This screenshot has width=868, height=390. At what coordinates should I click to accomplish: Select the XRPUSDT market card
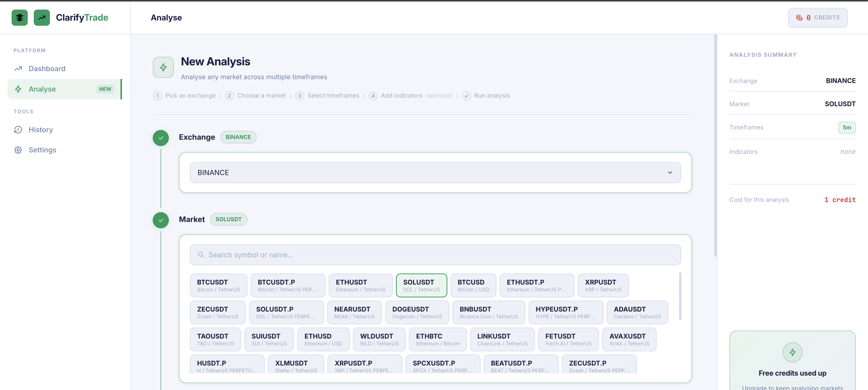tap(603, 285)
